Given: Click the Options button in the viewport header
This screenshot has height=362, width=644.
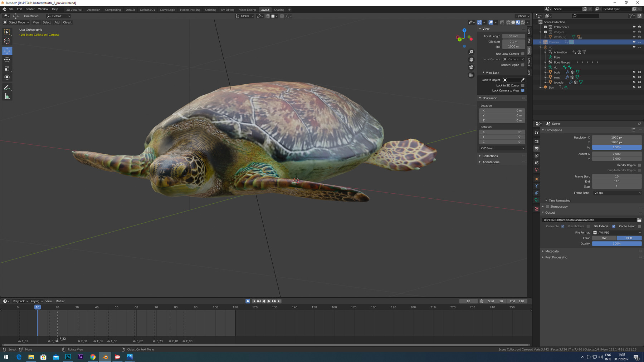Looking at the screenshot, I should [522, 16].
